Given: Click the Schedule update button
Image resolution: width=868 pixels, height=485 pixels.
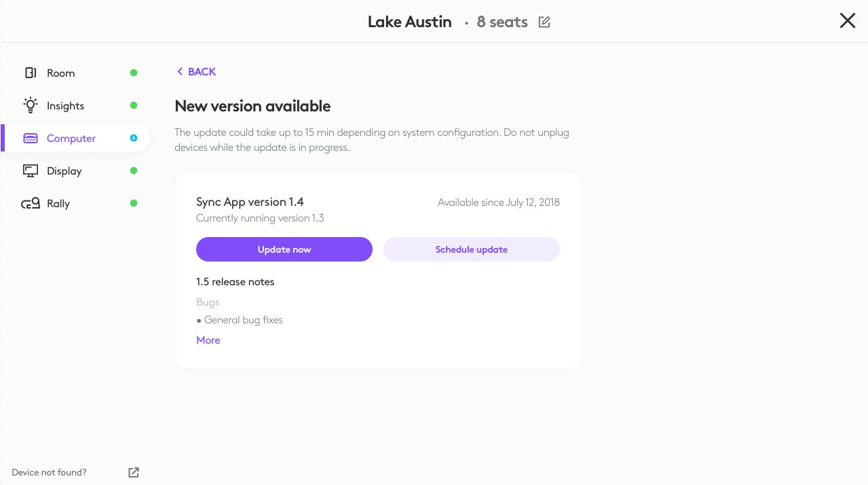Looking at the screenshot, I should [x=471, y=249].
